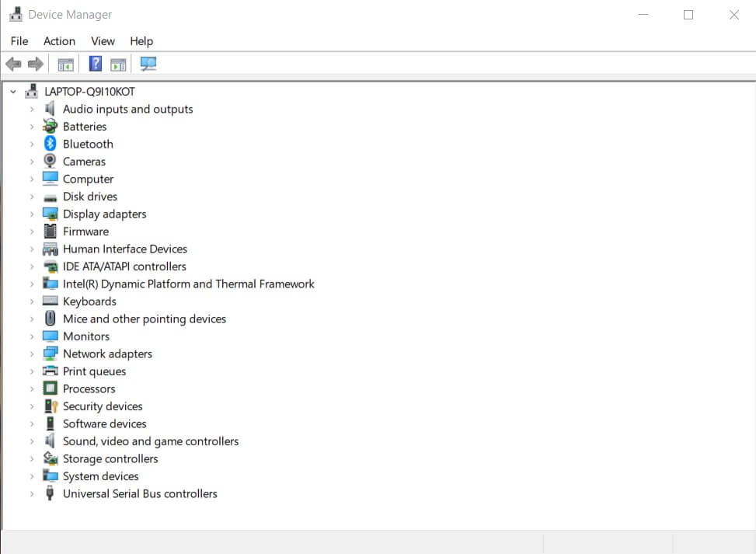This screenshot has width=756, height=554.
Task: Select the webcam icon beside Cameras
Action: (x=51, y=161)
